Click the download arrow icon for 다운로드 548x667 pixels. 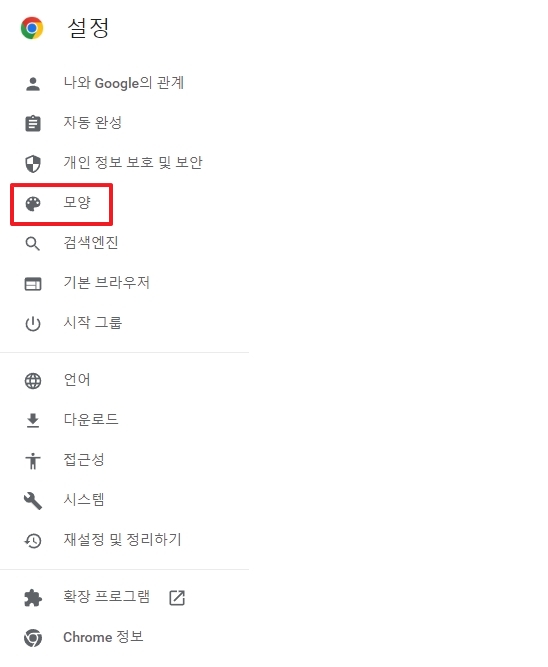33,420
